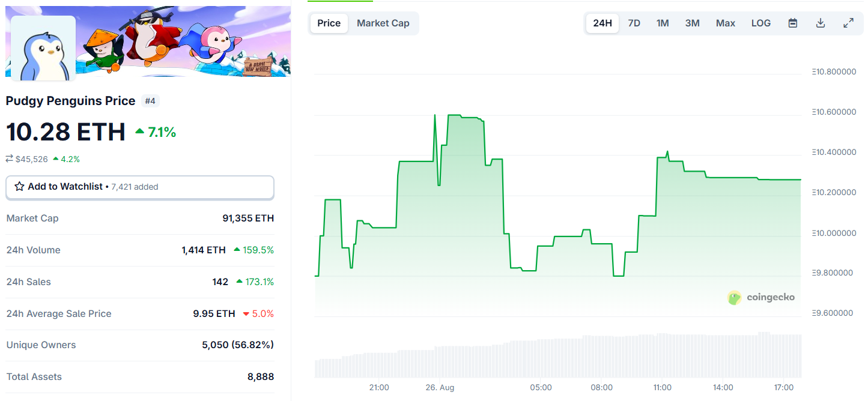Select the 3M time range
The width and height of the screenshot is (868, 401).
(692, 23)
